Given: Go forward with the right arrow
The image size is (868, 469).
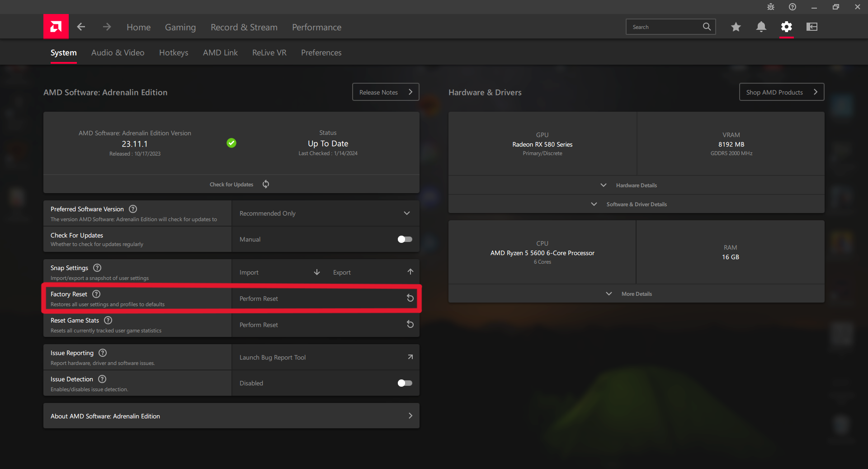Looking at the screenshot, I should tap(107, 27).
